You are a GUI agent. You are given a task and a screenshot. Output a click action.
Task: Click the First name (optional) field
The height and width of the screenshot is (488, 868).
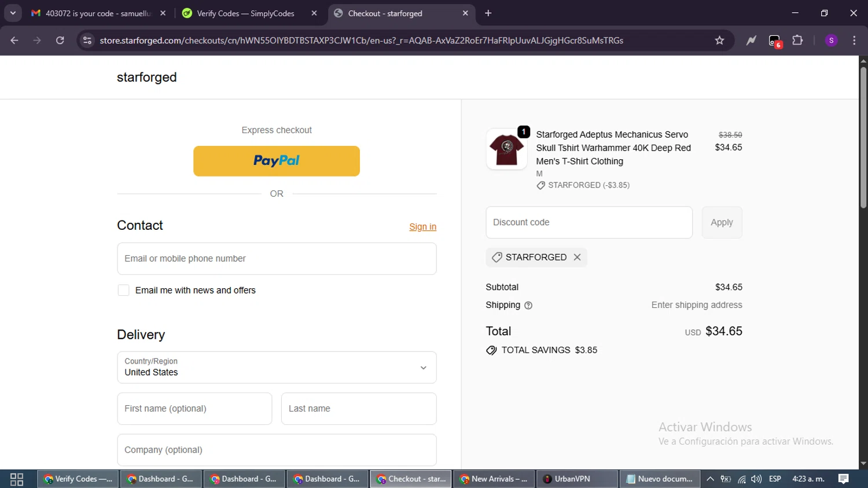(x=194, y=409)
